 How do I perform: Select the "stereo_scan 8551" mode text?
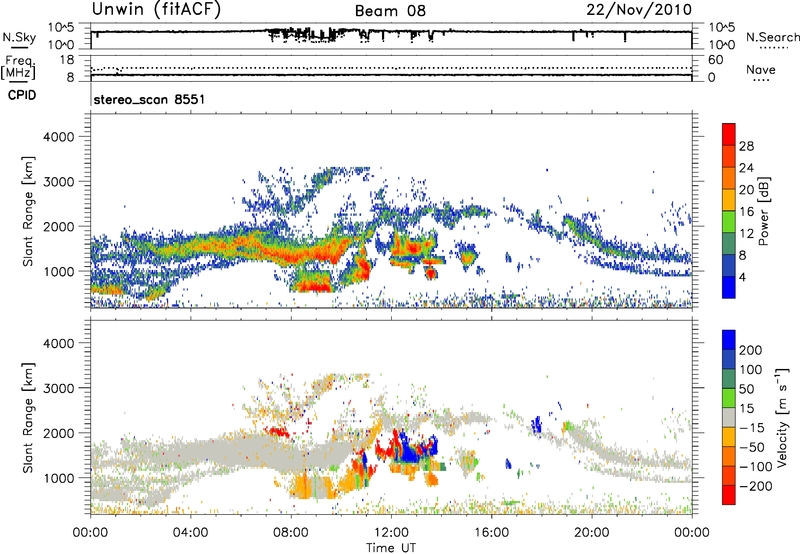(149, 99)
